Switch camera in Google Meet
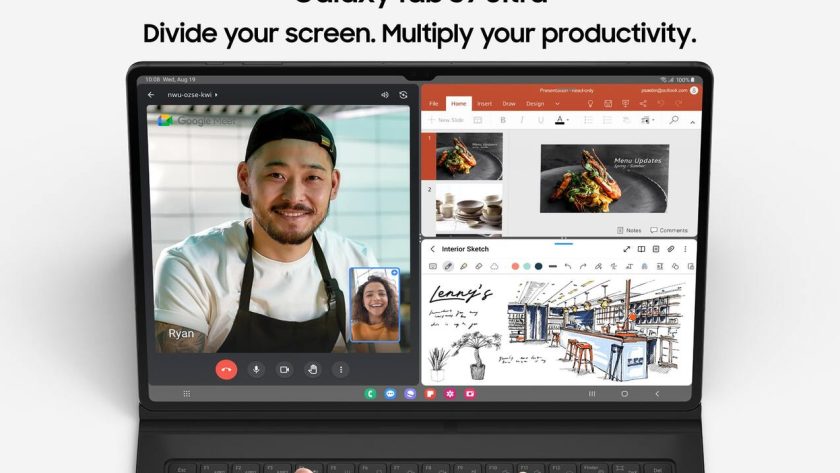The width and height of the screenshot is (840, 473). click(x=403, y=95)
